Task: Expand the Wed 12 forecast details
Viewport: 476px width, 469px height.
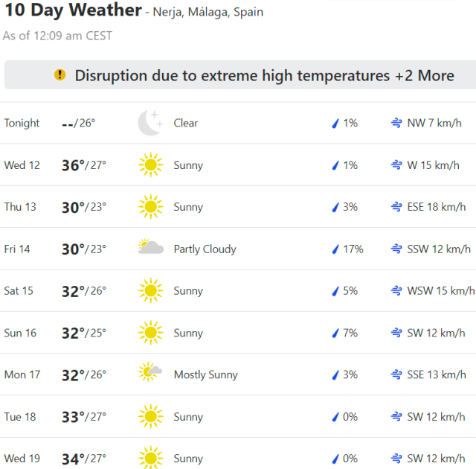Action: click(x=238, y=165)
